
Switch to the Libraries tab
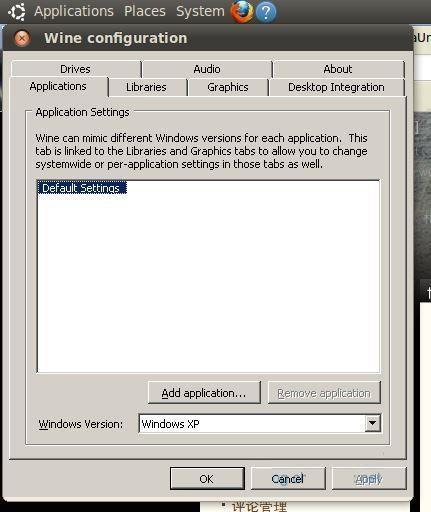click(x=147, y=87)
